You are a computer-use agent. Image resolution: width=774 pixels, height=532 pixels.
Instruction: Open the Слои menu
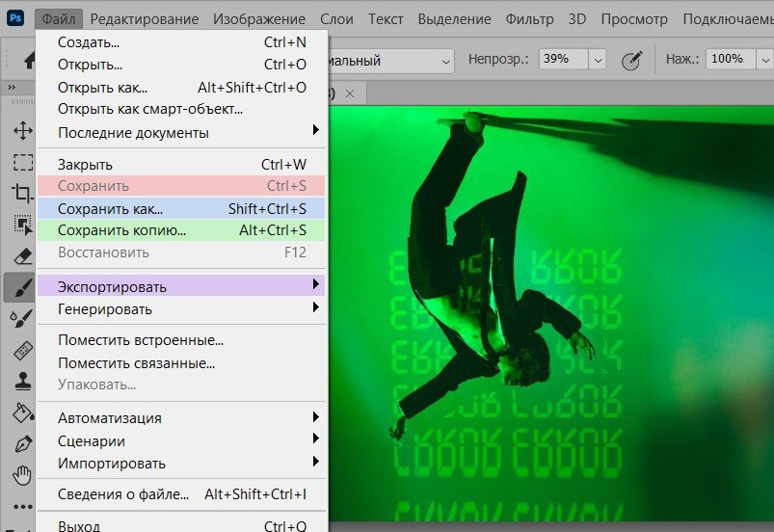(x=336, y=19)
